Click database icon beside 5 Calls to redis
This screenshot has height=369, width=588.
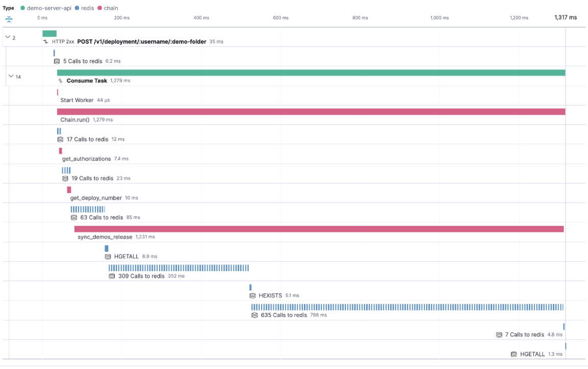pyautogui.click(x=57, y=61)
